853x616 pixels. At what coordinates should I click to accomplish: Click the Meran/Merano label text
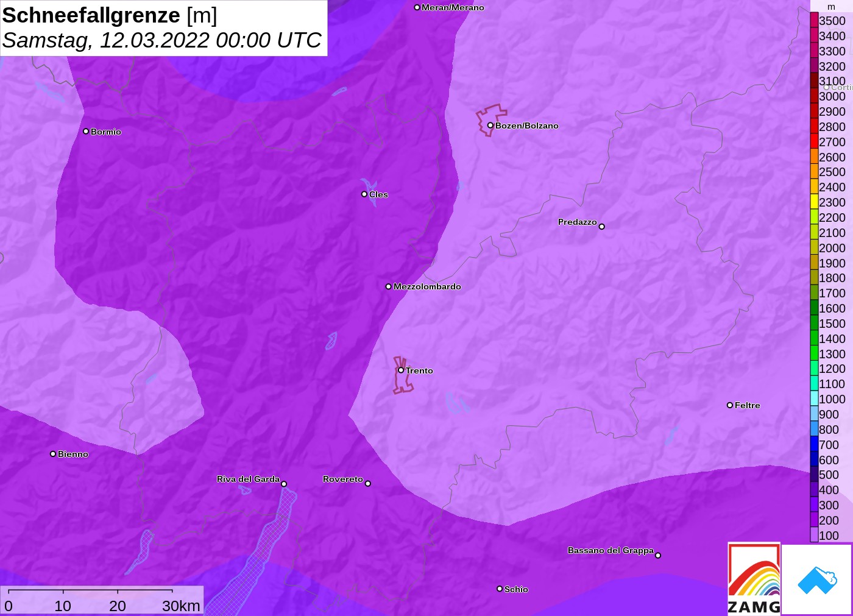coord(453,7)
